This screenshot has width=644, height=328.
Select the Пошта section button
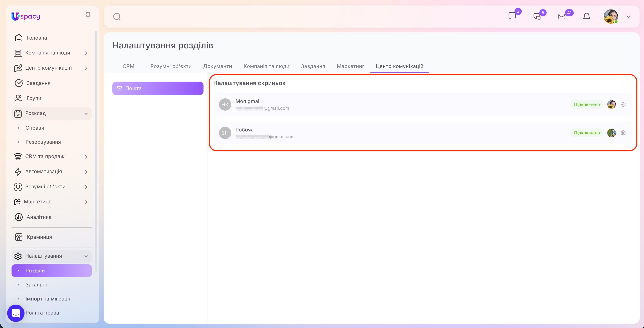(158, 88)
